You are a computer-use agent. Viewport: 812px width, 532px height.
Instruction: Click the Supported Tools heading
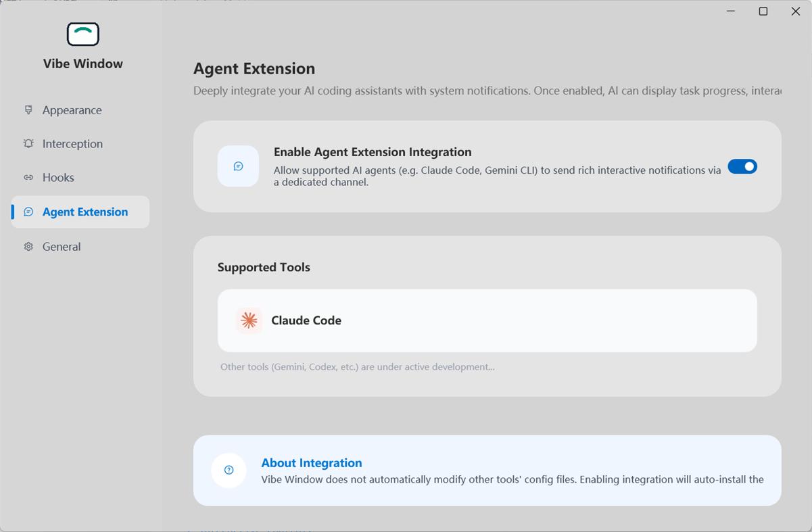click(264, 267)
